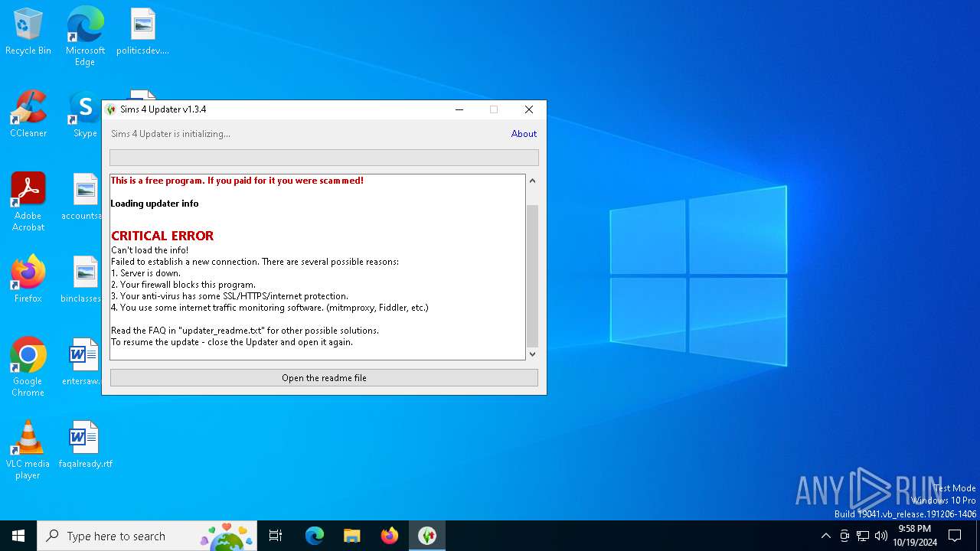Open the About link in the updater

[x=524, y=134]
